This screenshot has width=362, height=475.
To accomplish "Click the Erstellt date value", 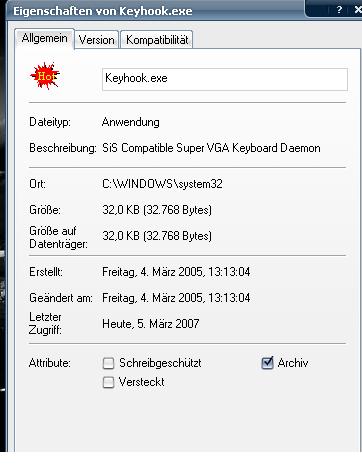I will (176, 272).
